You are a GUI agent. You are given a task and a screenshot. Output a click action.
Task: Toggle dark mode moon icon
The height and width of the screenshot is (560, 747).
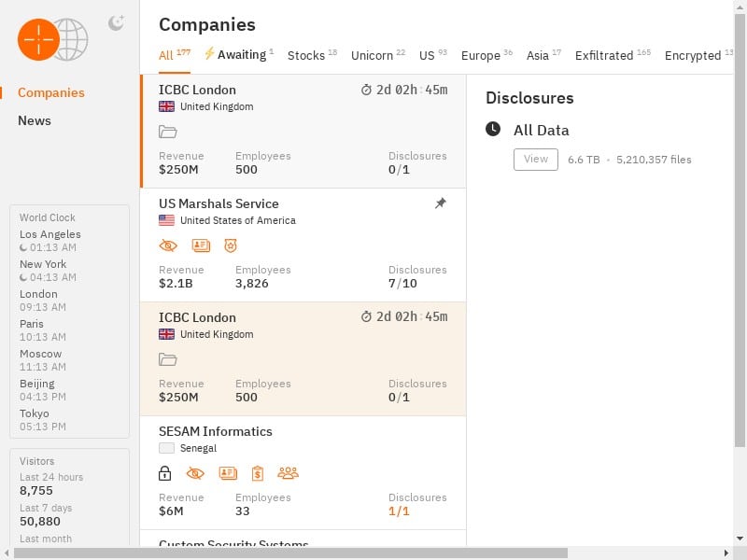(x=116, y=22)
